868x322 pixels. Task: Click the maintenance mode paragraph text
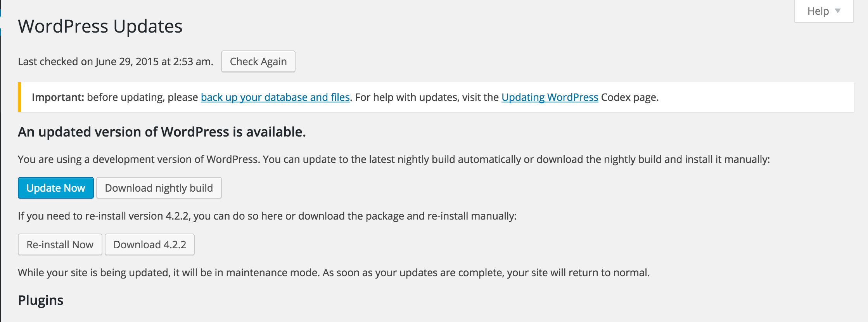pos(334,272)
